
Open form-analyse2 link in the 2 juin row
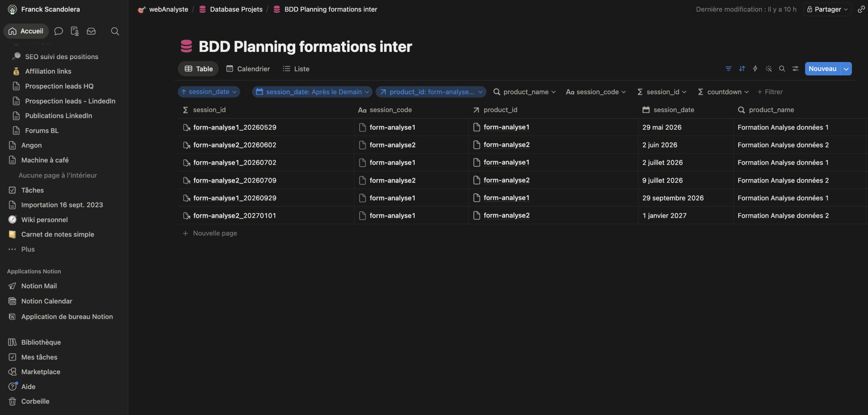coord(506,145)
